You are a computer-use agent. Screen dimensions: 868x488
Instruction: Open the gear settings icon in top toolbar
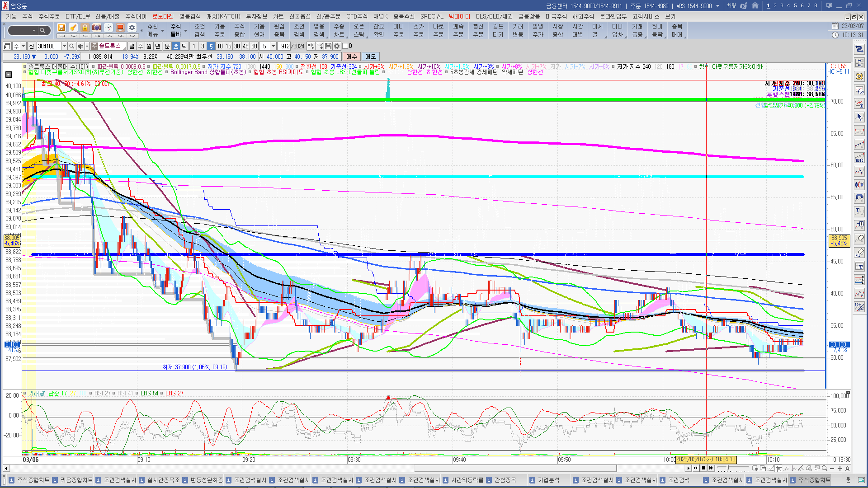(132, 28)
